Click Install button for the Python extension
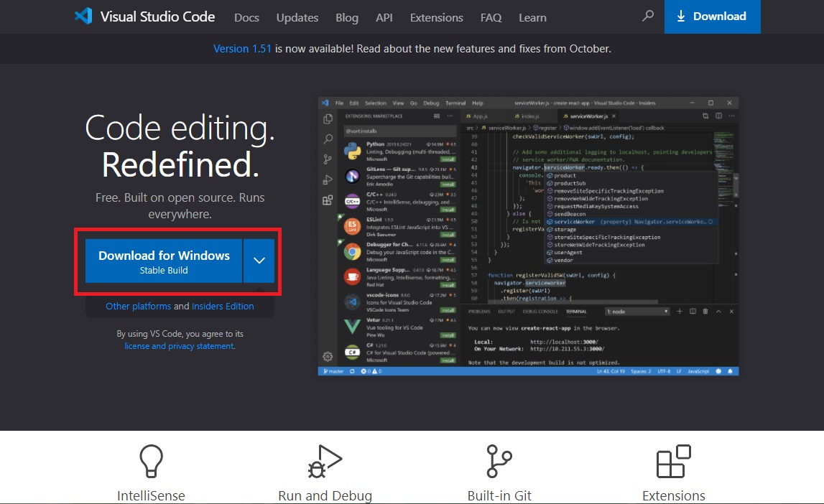This screenshot has height=504, width=824. (x=448, y=159)
